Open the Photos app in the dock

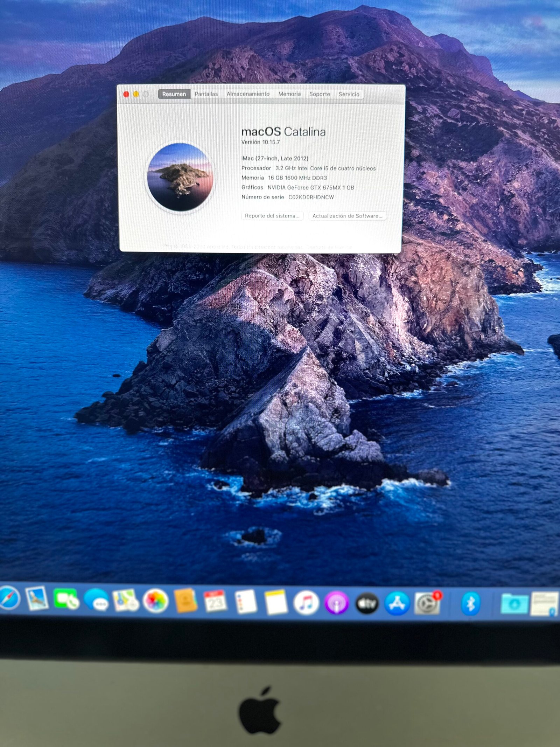click(x=156, y=601)
